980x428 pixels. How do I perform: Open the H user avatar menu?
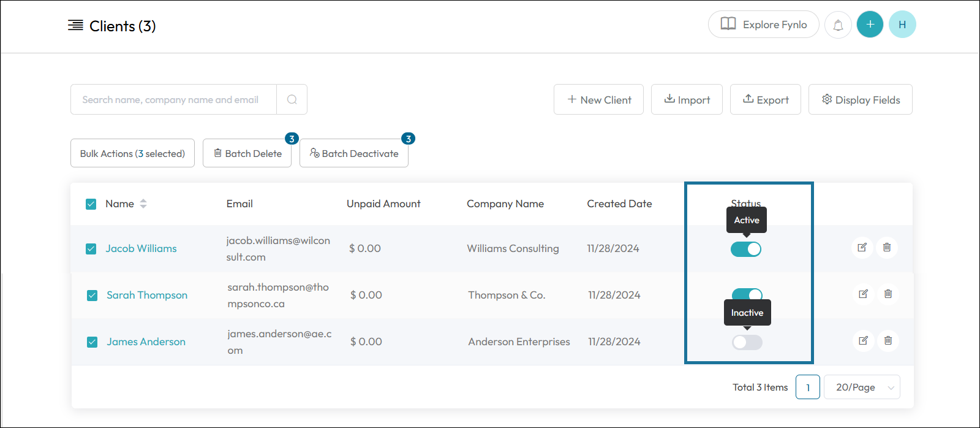point(902,25)
